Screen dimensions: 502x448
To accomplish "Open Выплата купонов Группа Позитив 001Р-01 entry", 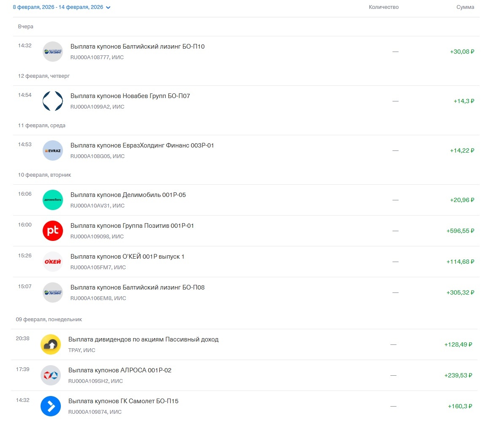I will click(x=246, y=231).
